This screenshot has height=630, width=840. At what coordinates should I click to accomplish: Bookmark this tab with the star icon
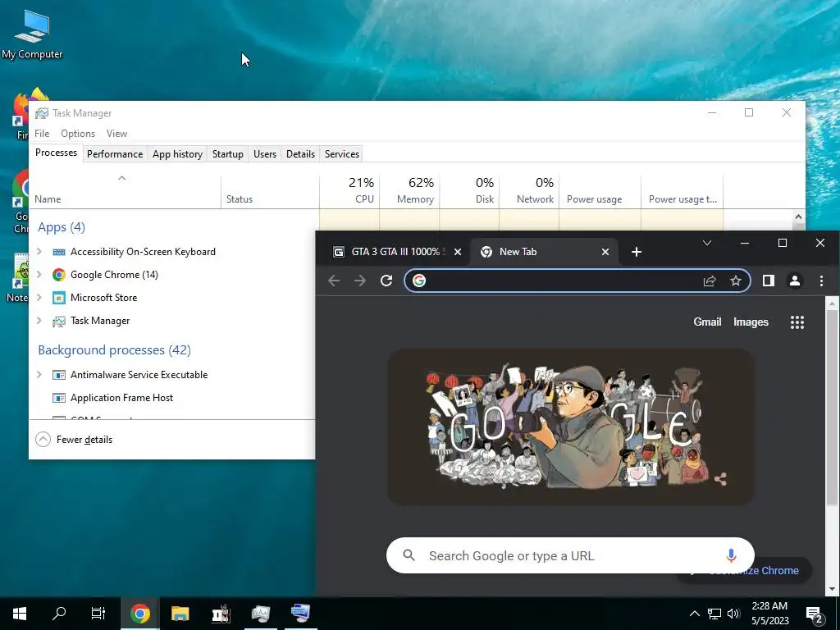(x=736, y=281)
